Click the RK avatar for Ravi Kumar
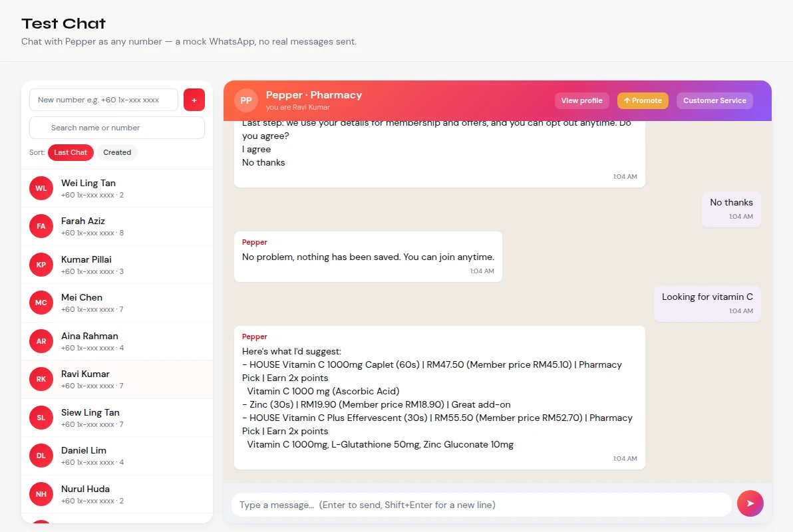 [41, 379]
